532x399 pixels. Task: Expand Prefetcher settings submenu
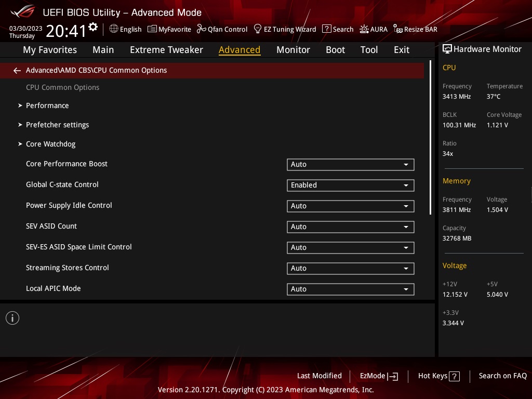(x=57, y=125)
